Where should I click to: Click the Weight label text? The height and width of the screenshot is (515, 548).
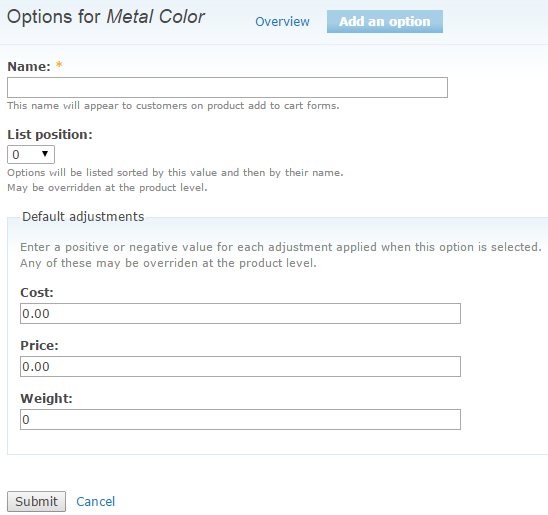coord(46,398)
